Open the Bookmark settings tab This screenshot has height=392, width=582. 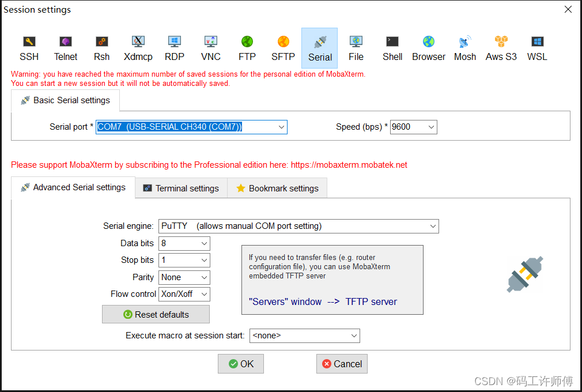click(x=277, y=188)
